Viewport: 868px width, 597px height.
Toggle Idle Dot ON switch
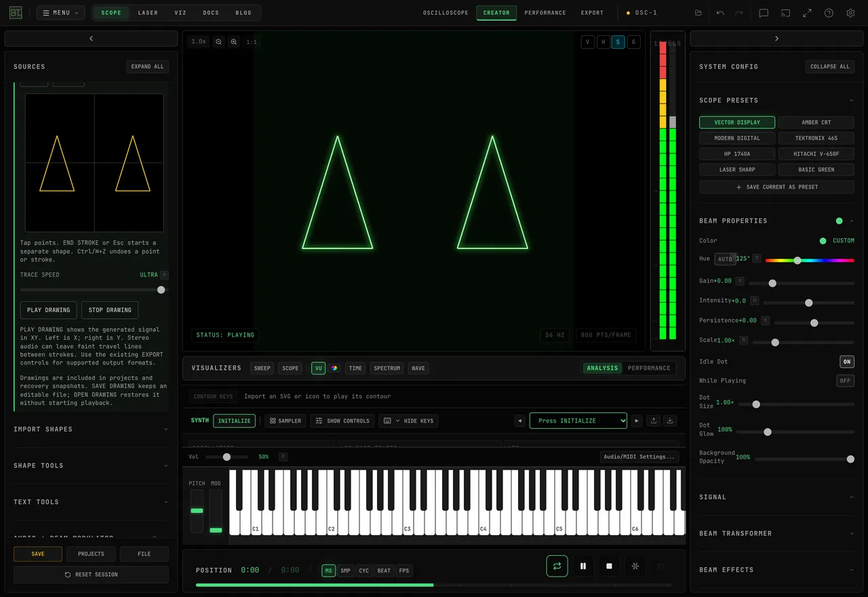(x=847, y=362)
